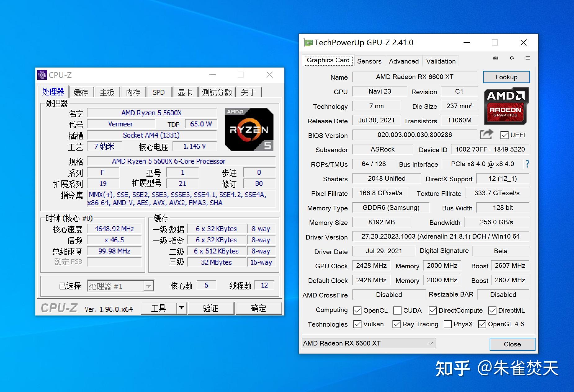The width and height of the screenshot is (574, 392).
Task: Click the GPU-Z title bar app icon
Action: (308, 42)
